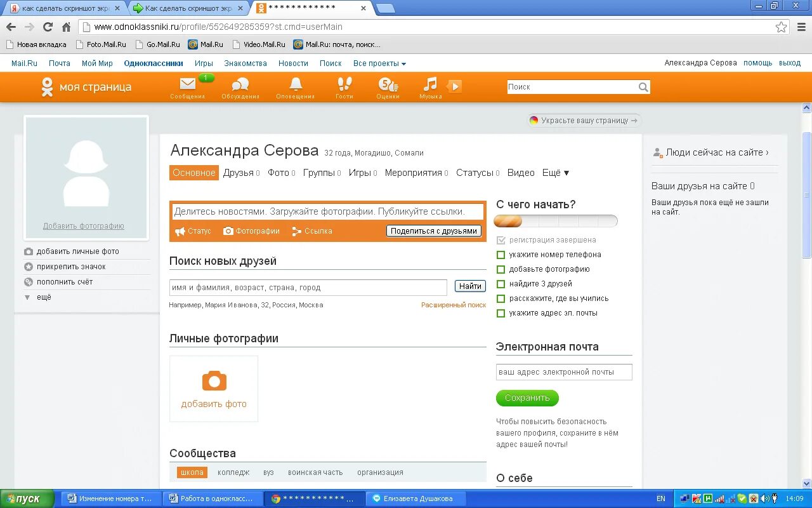The width and height of the screenshot is (812, 508).
Task: Reload the page with refresh icon
Action: (x=48, y=27)
